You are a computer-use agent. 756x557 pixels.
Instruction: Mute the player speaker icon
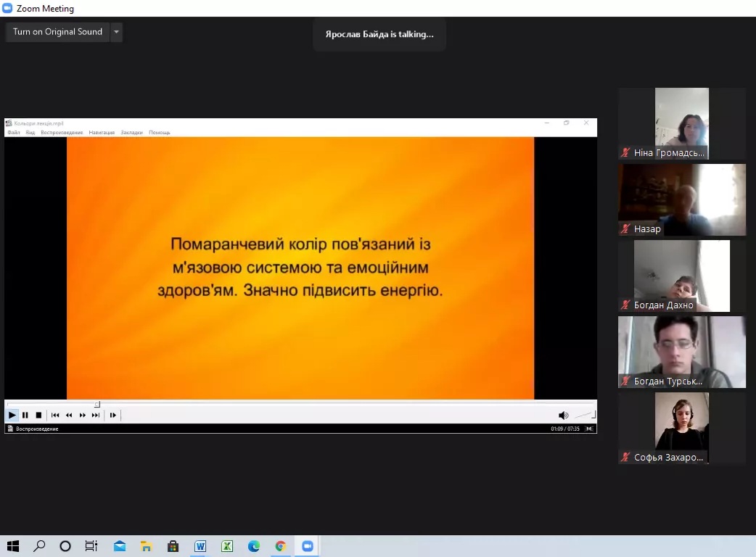click(x=563, y=415)
